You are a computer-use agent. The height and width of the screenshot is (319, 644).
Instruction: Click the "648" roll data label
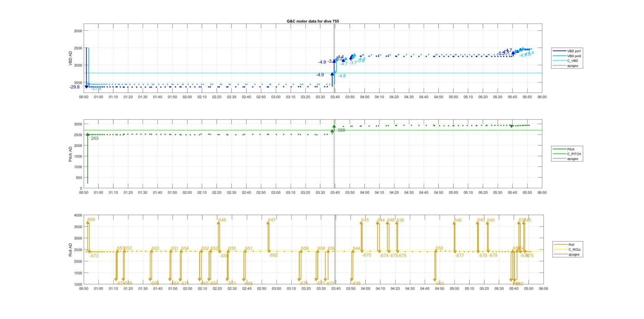pyautogui.click(x=222, y=220)
